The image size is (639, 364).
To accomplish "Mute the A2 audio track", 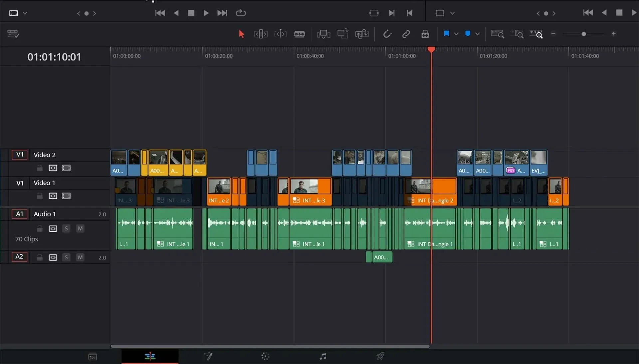I will coord(80,257).
